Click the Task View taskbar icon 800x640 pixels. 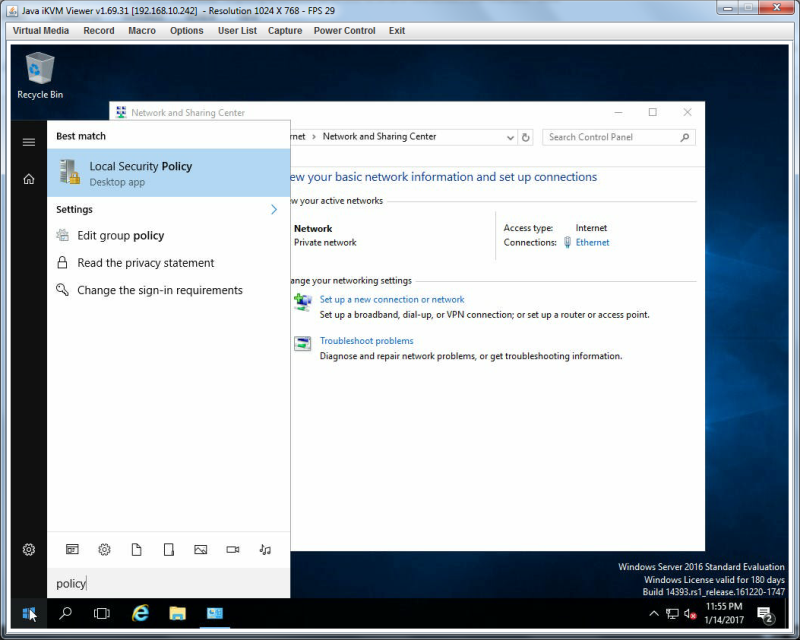click(x=102, y=613)
